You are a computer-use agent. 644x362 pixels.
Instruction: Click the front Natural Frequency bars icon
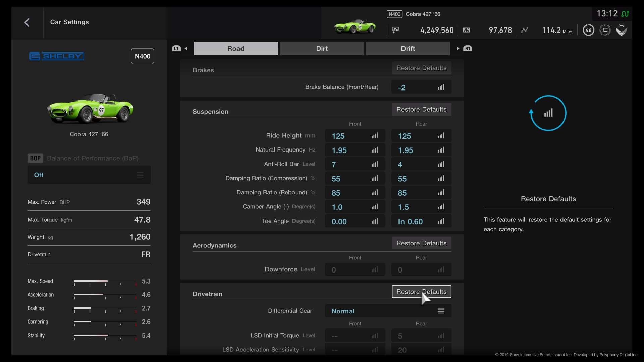click(375, 150)
